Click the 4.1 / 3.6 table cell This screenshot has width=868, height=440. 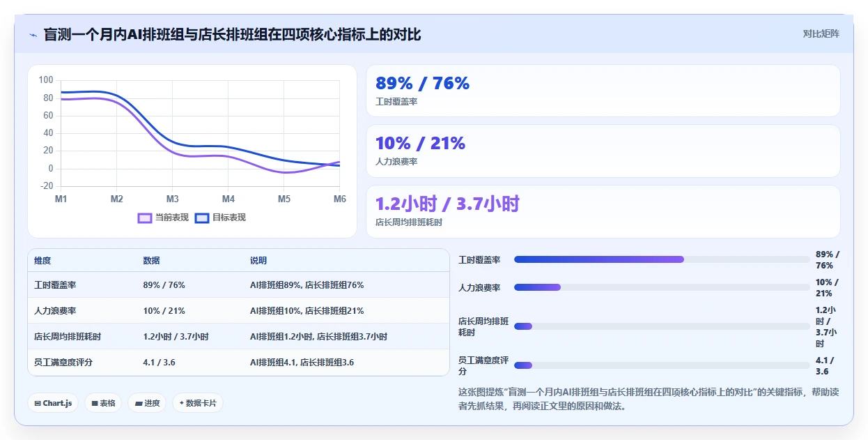point(159,363)
